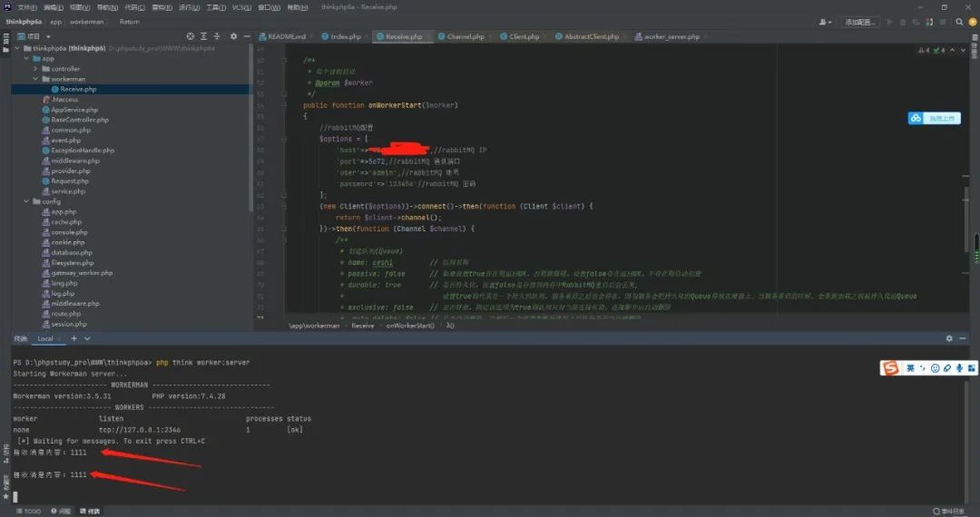Click fold marker beside onWorkerStart function
980x517 pixels.
[x=284, y=105]
